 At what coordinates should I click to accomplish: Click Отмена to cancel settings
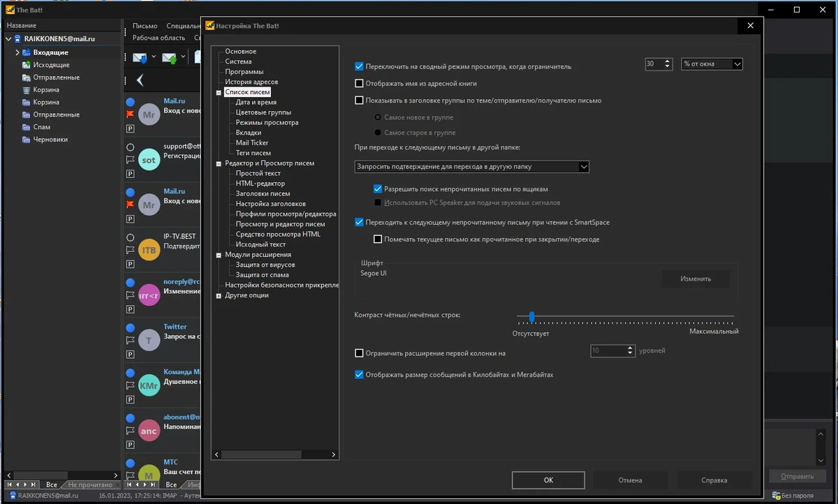point(630,480)
